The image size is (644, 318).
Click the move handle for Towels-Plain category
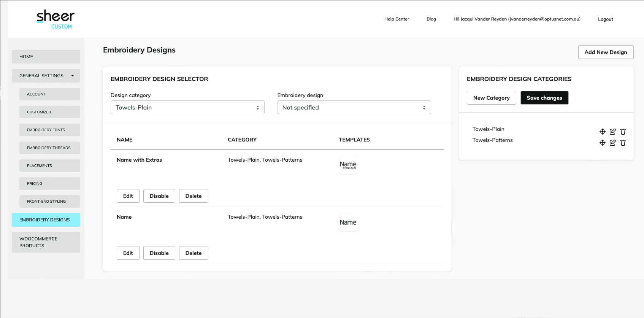click(x=603, y=132)
